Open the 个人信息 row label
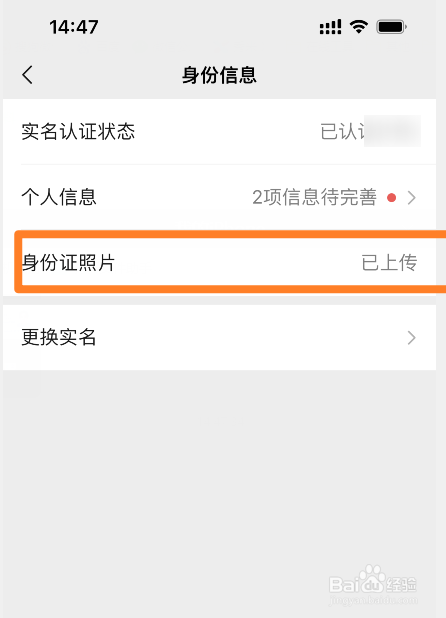This screenshot has width=446, height=618. 59,197
